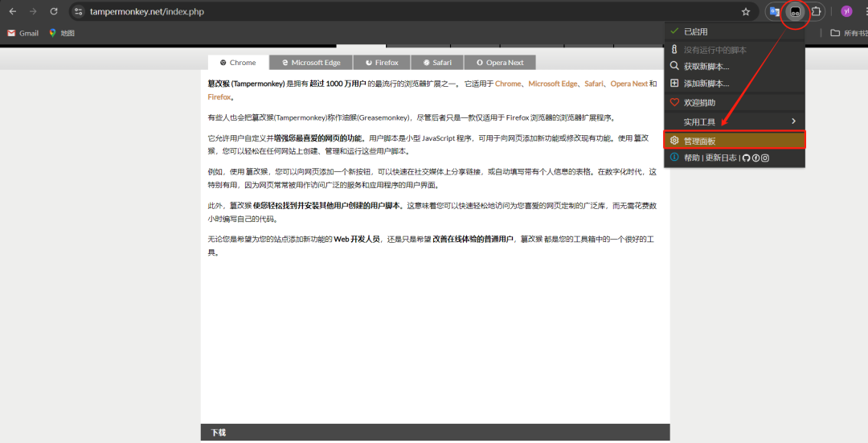The height and width of the screenshot is (443, 868).
Task: Open the GitHub icon in Tampermonkey popup
Action: 746,158
